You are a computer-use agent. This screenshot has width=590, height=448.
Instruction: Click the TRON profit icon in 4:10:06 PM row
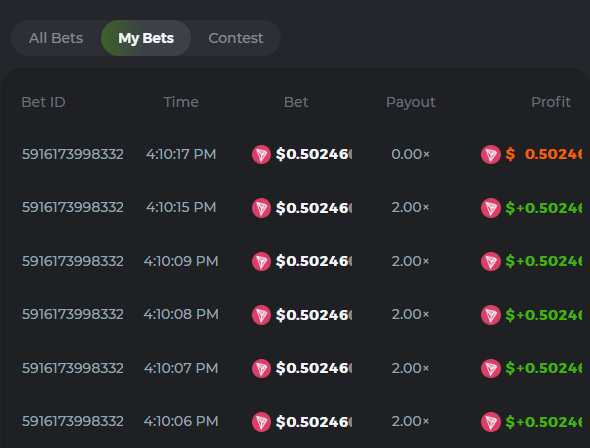click(491, 422)
